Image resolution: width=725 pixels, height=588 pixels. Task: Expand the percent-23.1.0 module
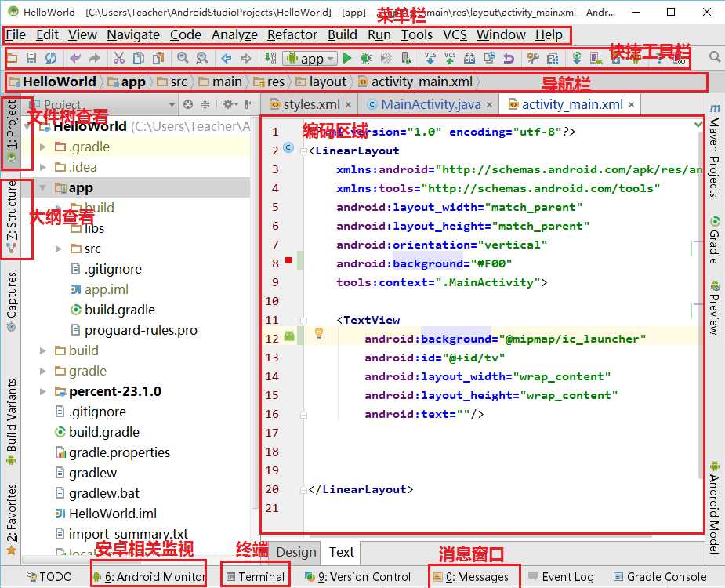(43, 391)
